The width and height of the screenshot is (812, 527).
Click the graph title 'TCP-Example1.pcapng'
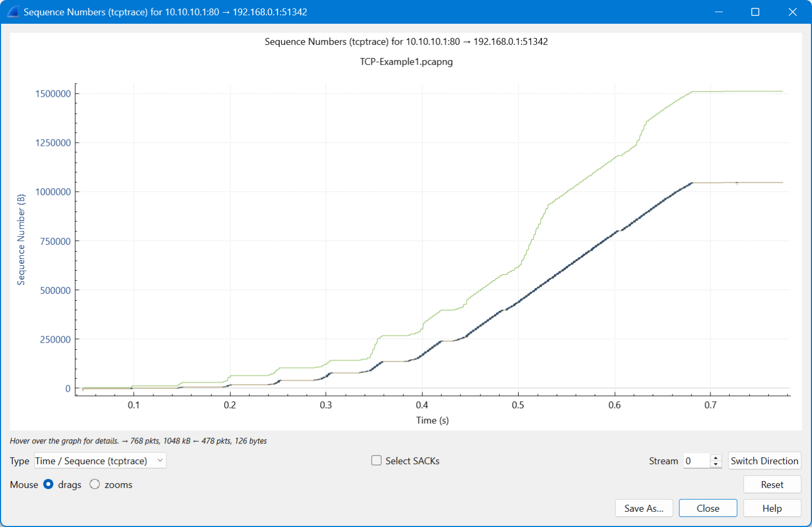pos(405,62)
